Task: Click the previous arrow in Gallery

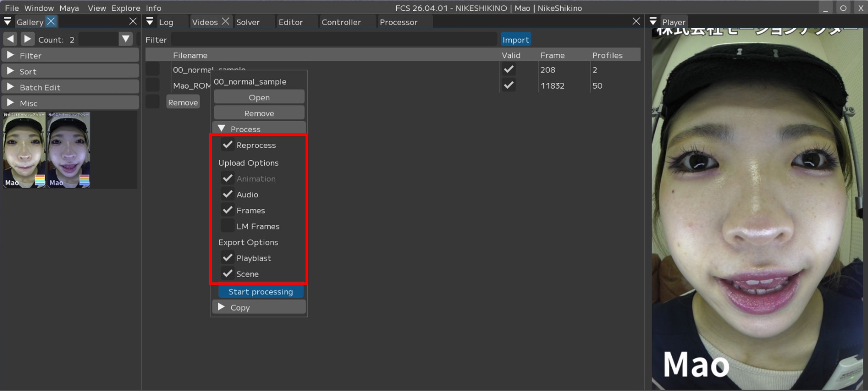Action: pos(10,39)
